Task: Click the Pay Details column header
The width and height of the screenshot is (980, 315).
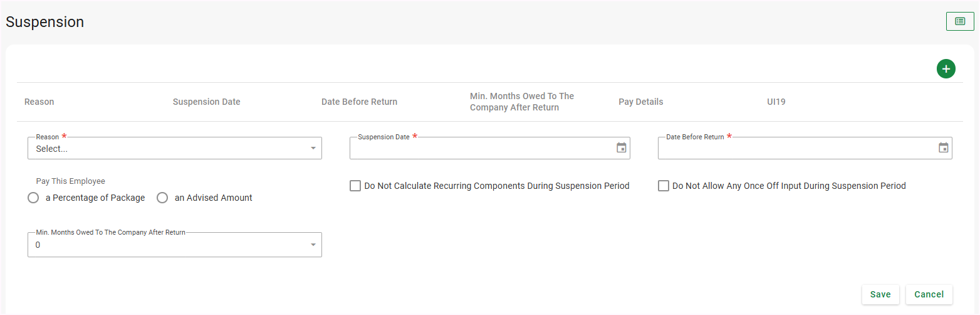Action: [640, 102]
